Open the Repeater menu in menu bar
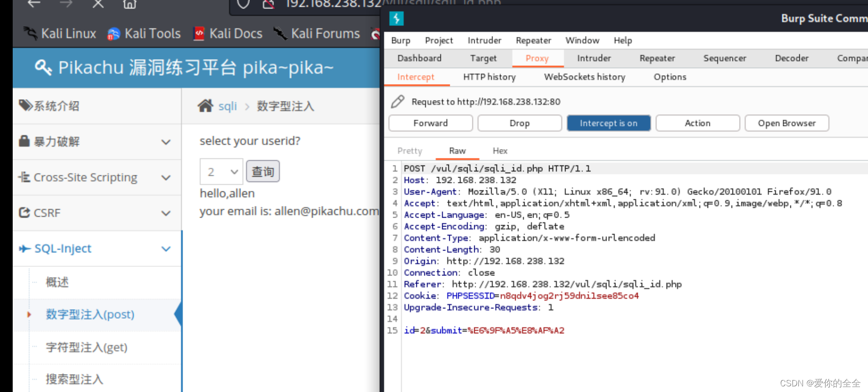Image resolution: width=868 pixels, height=392 pixels. tap(533, 40)
